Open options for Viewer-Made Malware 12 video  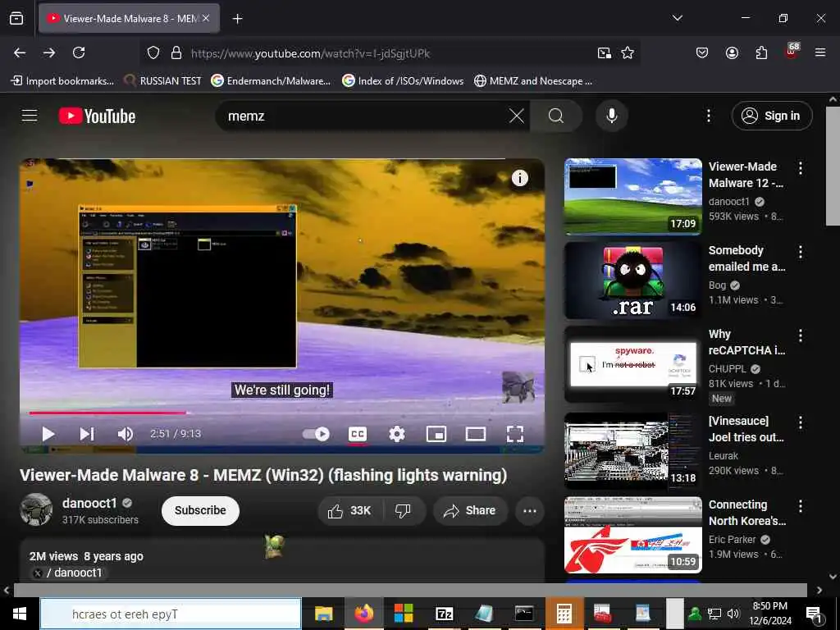click(x=801, y=168)
